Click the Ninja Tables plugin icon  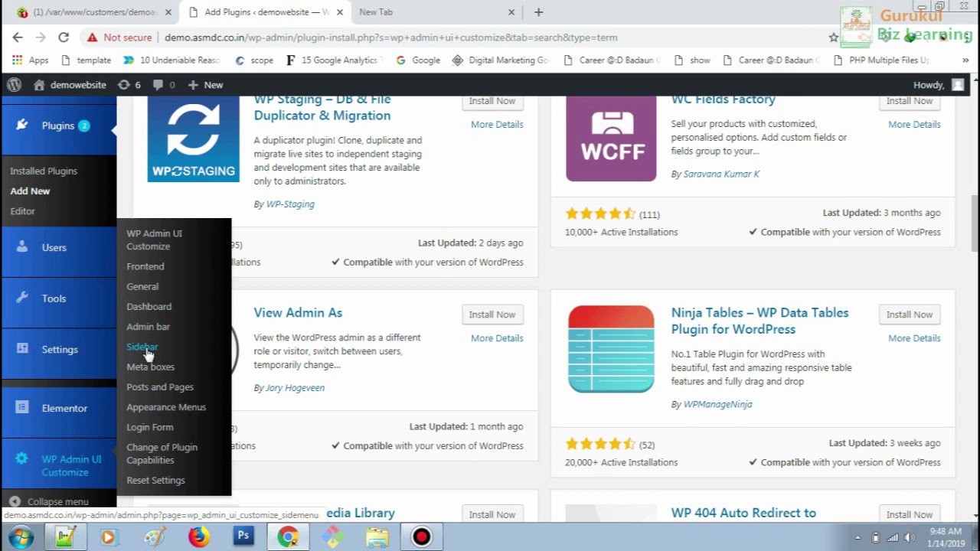[611, 349]
